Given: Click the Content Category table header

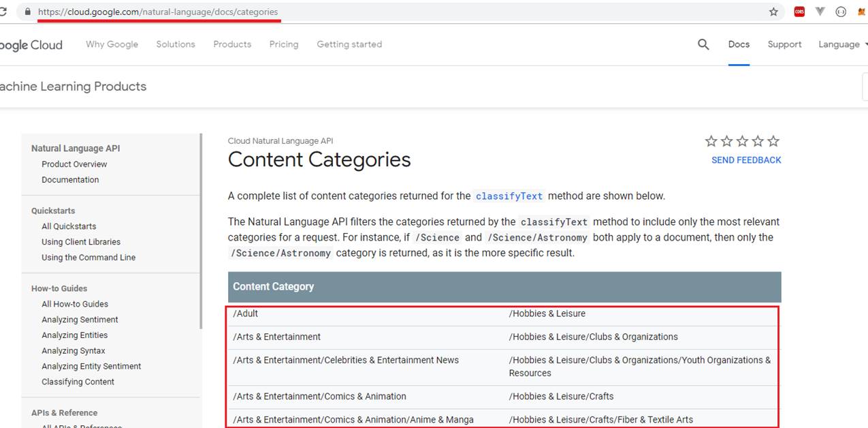Looking at the screenshot, I should 504,287.
